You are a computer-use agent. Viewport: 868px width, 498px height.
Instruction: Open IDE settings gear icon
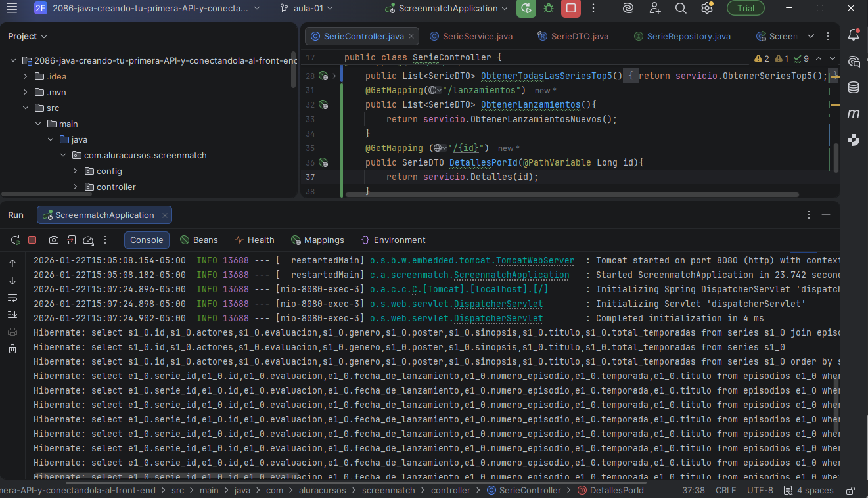pyautogui.click(x=707, y=9)
